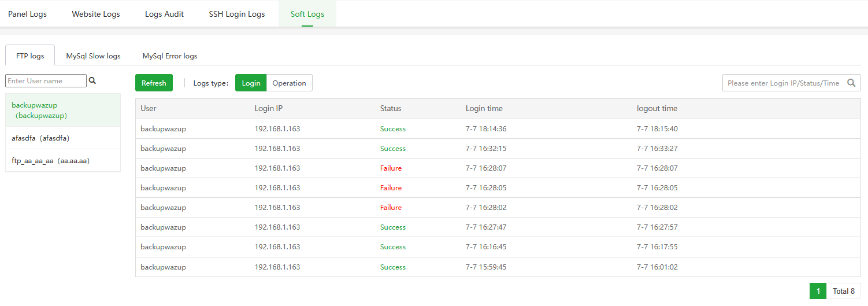This screenshot has height=306, width=868.
Task: Open the MySql Slow logs sub-tab
Action: (93, 56)
